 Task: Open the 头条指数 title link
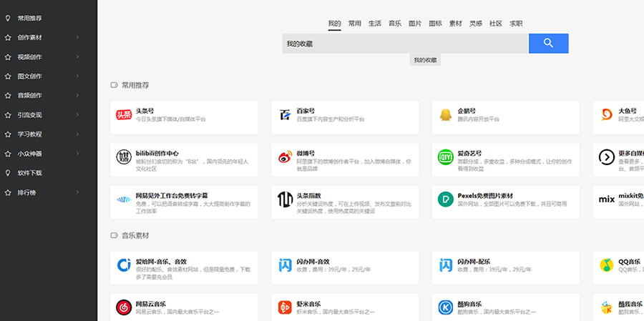(x=309, y=196)
